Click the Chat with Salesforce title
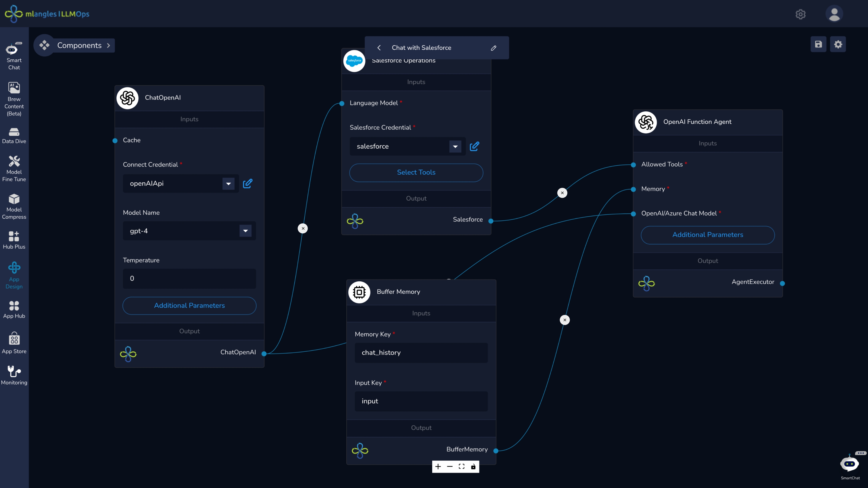868x488 pixels. [x=421, y=48]
